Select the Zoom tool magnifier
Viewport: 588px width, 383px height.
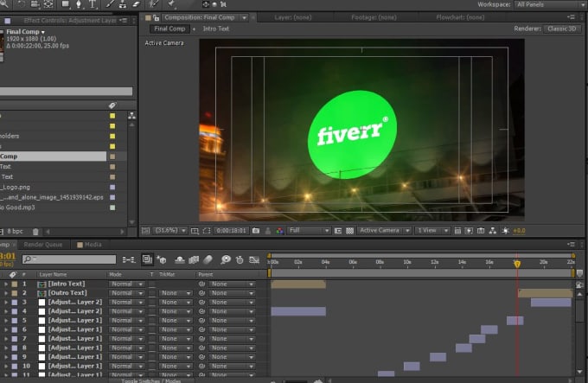coord(3,3)
